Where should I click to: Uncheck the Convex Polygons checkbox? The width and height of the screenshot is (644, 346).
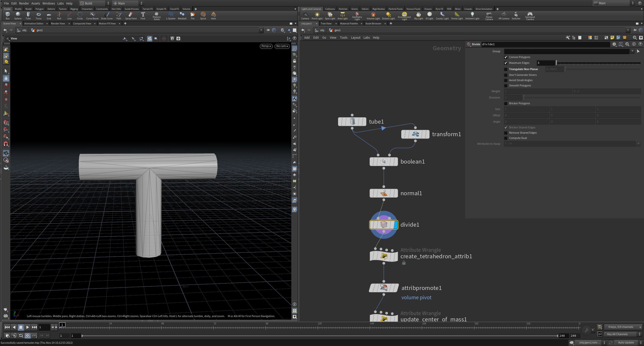506,57
